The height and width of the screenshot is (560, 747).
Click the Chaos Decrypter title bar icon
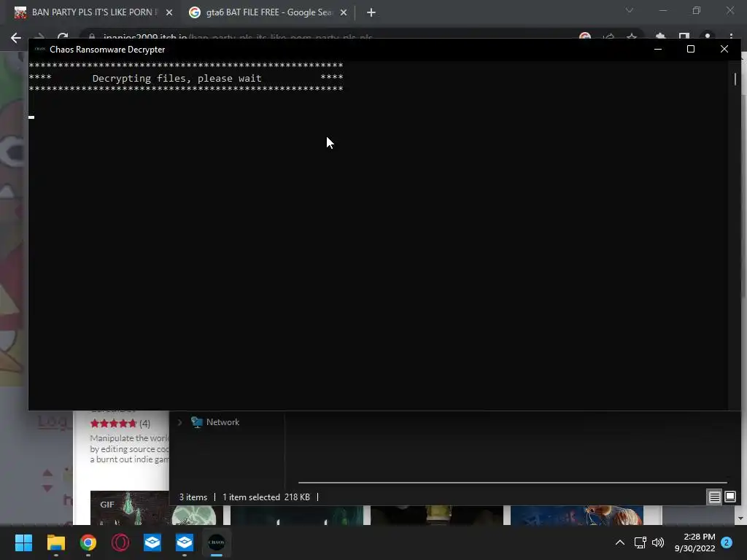40,49
